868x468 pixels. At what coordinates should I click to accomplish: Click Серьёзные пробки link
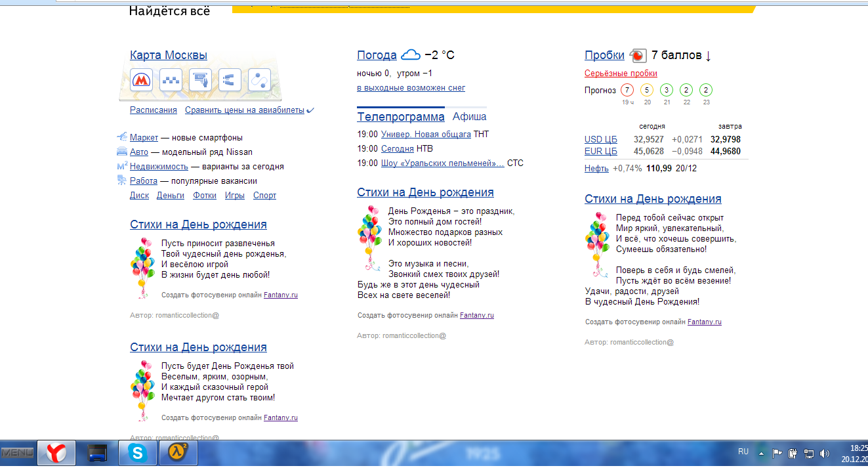(x=621, y=74)
